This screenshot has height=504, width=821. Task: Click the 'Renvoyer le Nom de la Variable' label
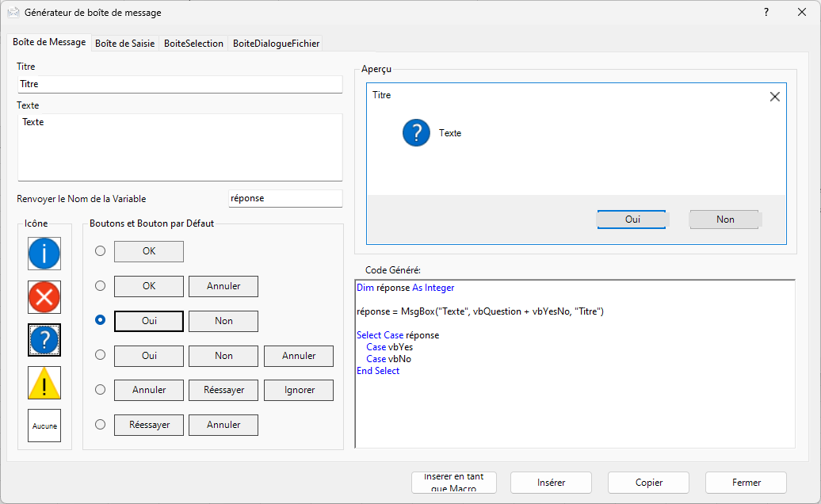click(81, 199)
